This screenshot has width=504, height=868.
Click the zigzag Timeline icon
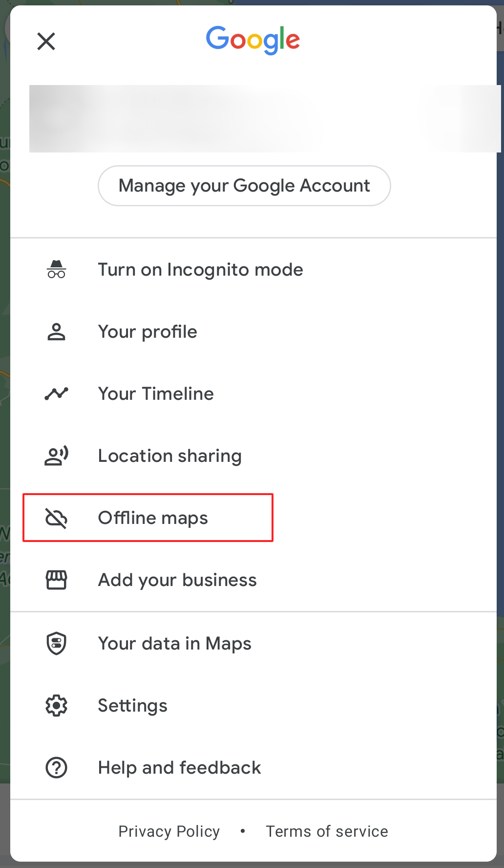click(56, 393)
